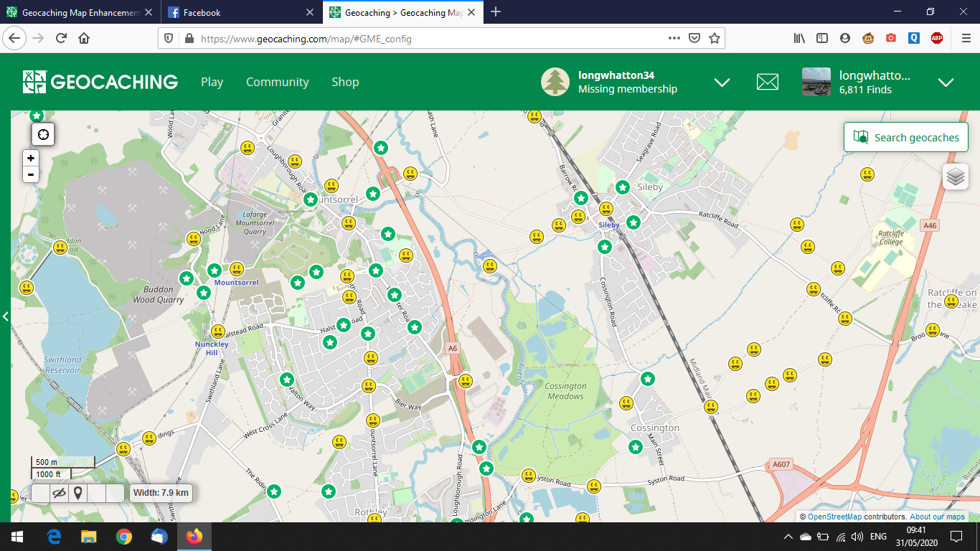The height and width of the screenshot is (551, 980).
Task: Click the Firefox Library icon
Action: [799, 38]
